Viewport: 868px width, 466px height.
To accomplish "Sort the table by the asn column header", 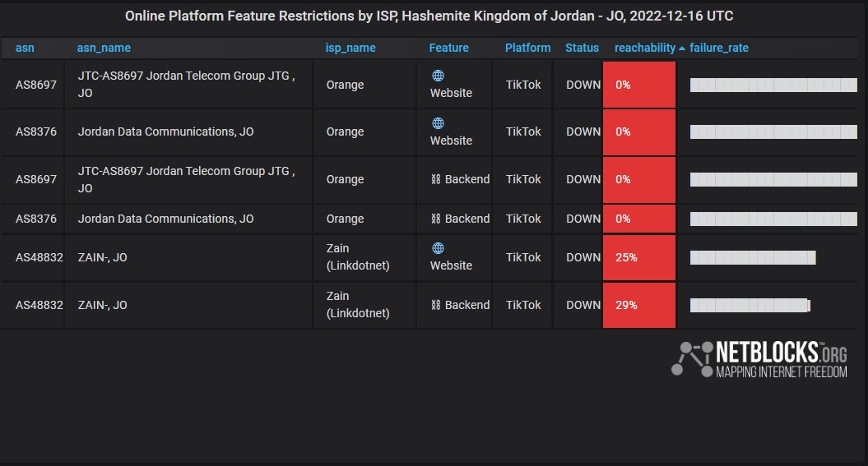I will click(25, 48).
